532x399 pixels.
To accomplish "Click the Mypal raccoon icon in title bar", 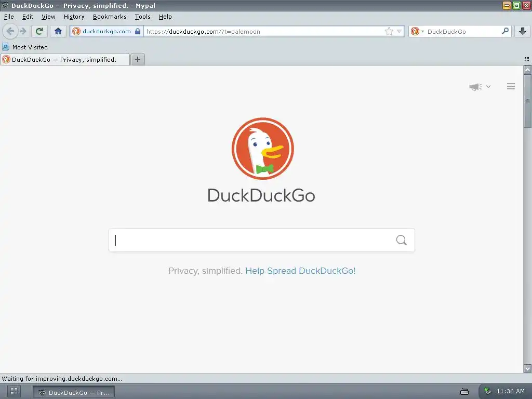I will (5, 5).
